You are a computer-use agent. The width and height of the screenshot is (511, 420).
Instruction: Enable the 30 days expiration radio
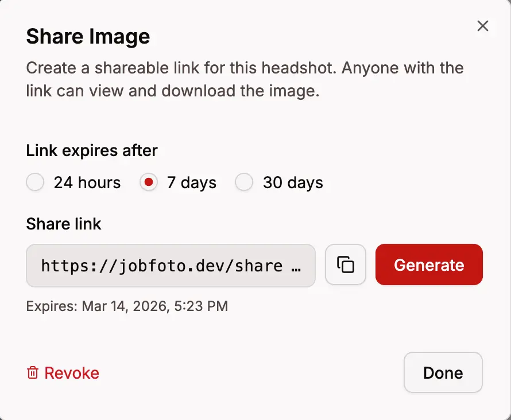pyautogui.click(x=244, y=182)
